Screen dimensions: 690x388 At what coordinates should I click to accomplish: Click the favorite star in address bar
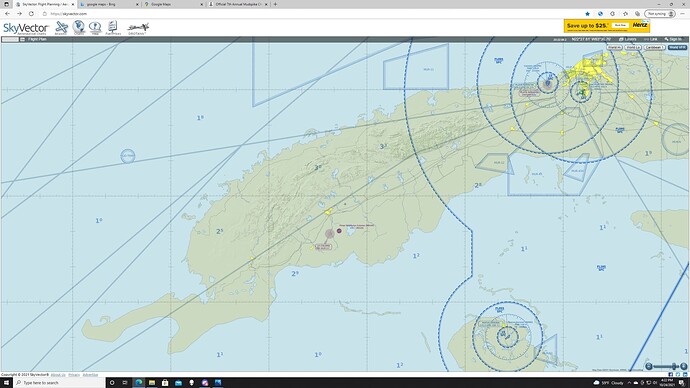point(587,14)
